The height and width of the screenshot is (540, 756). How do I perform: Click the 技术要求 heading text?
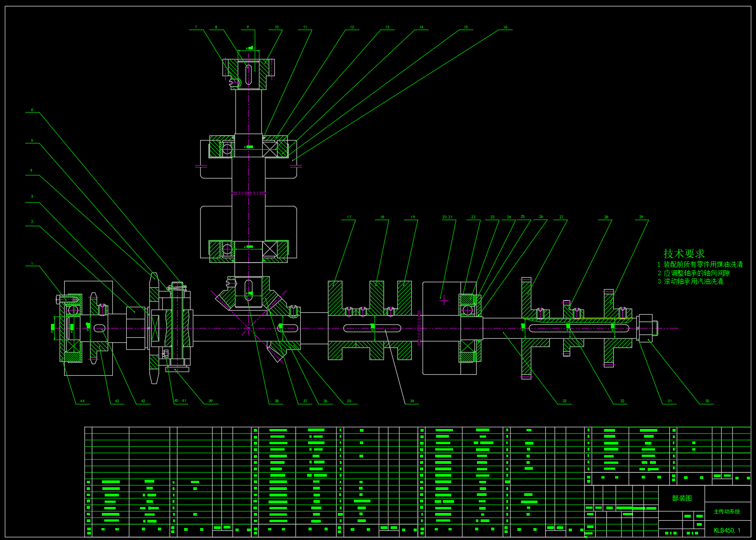tap(683, 253)
